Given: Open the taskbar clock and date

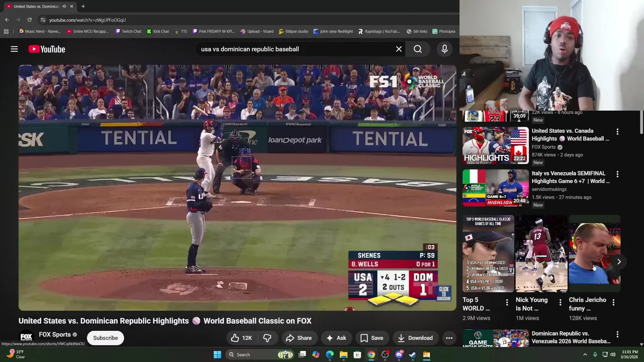Looking at the screenshot, I should (x=630, y=354).
